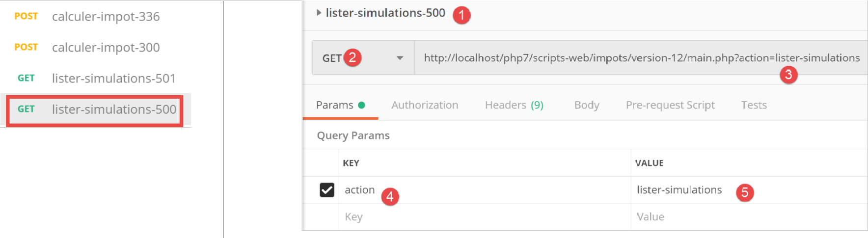The height and width of the screenshot is (238, 868).
Task: Open the Authorization tab
Action: (425, 105)
